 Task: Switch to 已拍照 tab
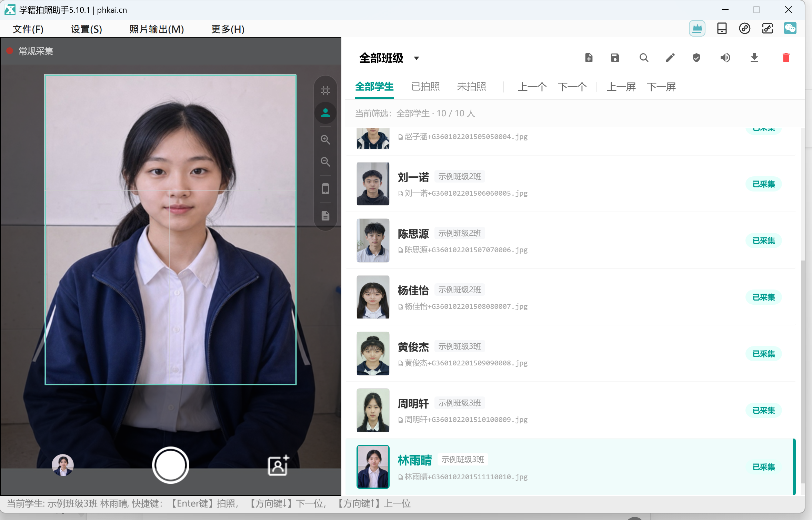coord(425,86)
